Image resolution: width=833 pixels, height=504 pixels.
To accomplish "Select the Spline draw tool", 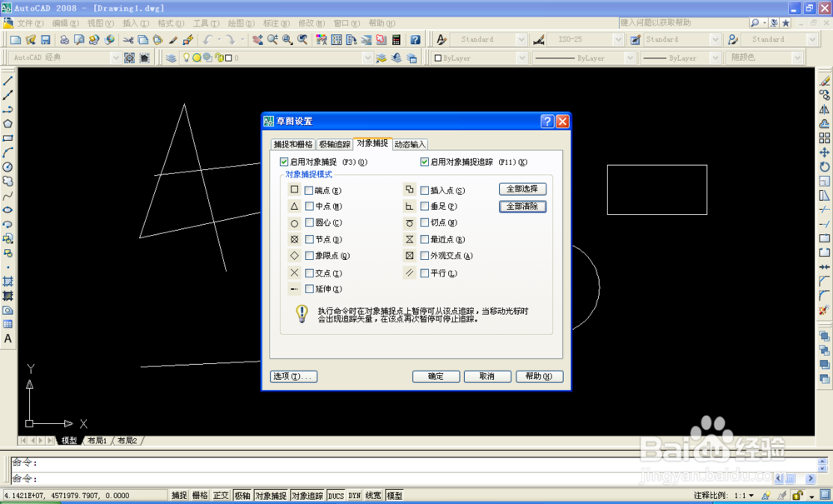I will [8, 196].
